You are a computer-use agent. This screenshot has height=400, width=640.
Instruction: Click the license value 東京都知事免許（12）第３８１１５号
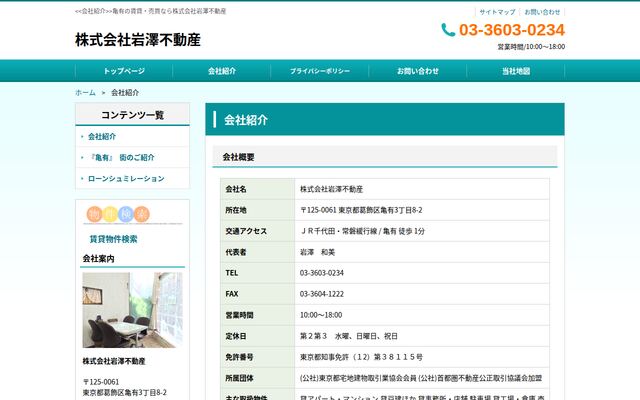pos(361,357)
